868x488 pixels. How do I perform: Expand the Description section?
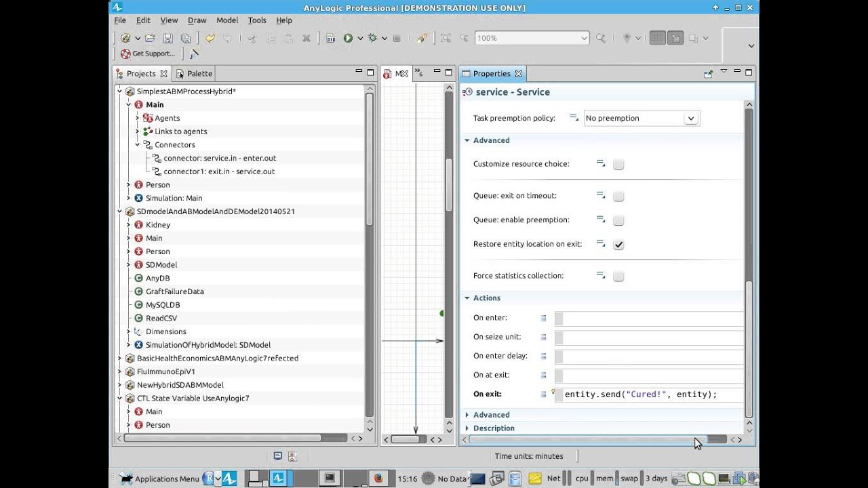pos(467,428)
